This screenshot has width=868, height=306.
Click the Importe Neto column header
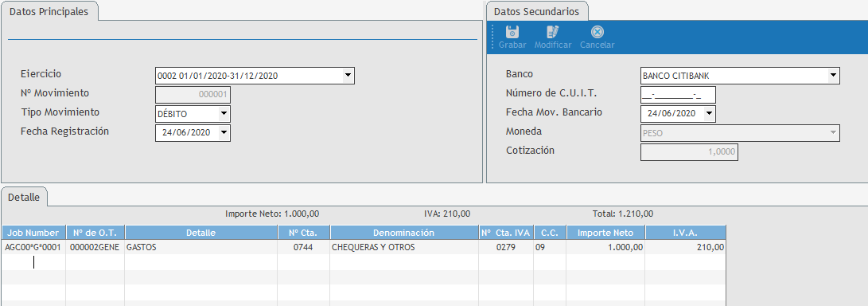(605, 233)
